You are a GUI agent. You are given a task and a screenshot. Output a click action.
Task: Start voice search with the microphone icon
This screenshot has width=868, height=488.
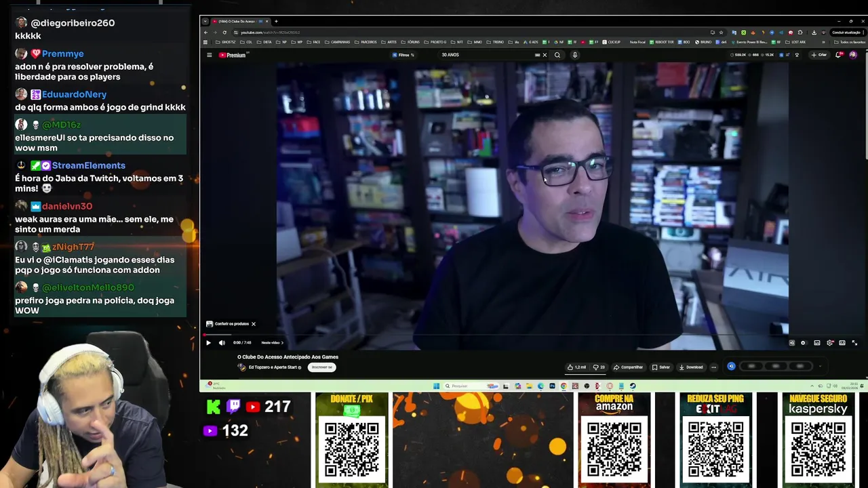574,55
